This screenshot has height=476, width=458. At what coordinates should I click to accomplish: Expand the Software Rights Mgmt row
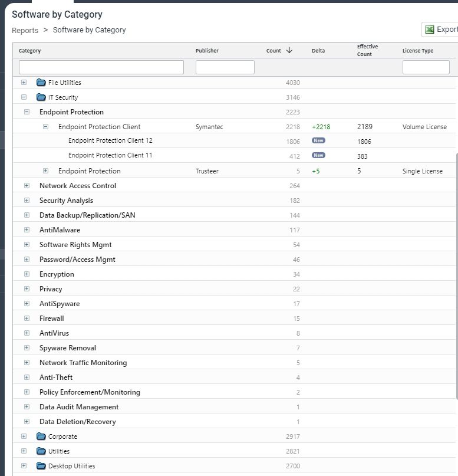pyautogui.click(x=27, y=244)
